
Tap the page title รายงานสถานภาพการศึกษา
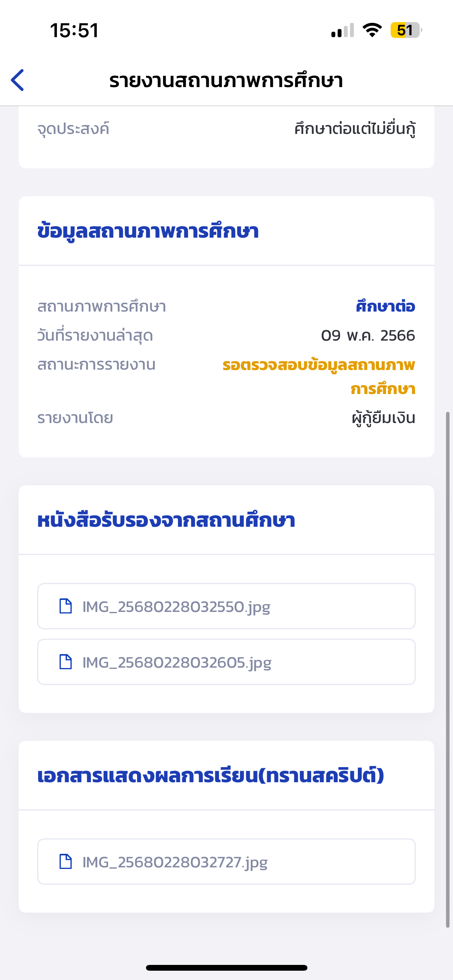coord(226,81)
